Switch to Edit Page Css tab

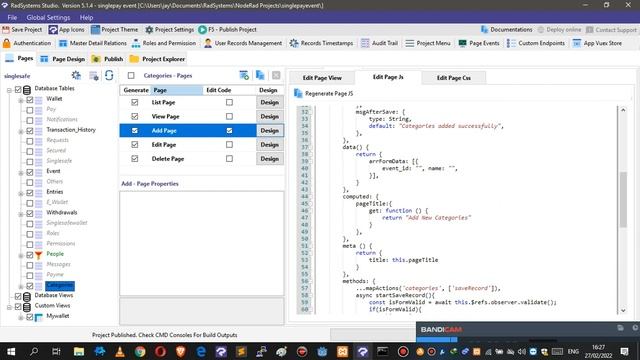pos(453,78)
